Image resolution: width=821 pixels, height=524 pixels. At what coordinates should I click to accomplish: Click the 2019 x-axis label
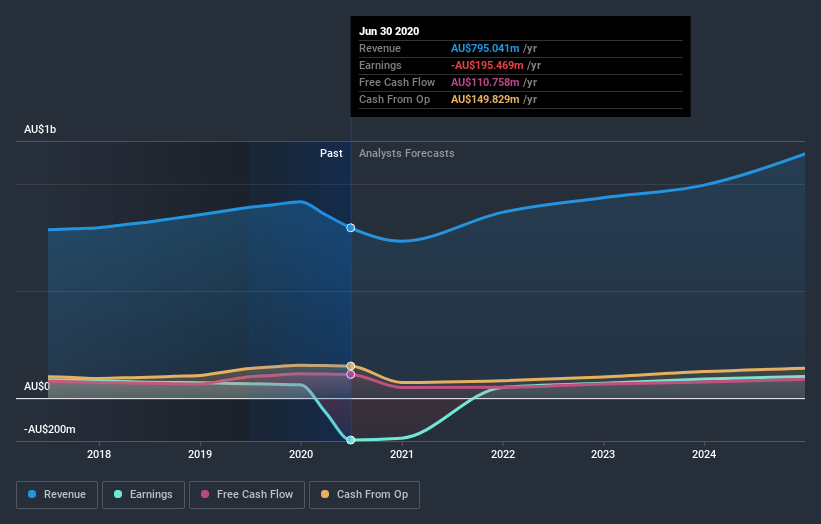[200, 454]
